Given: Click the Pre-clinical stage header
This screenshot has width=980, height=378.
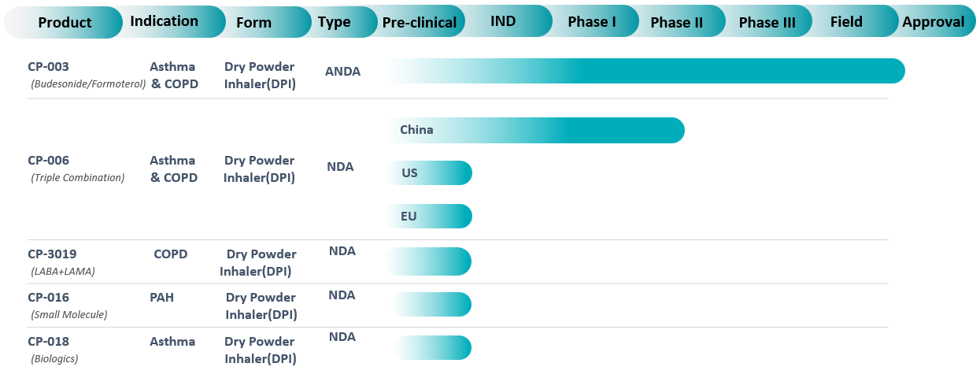Looking at the screenshot, I should tap(419, 22).
